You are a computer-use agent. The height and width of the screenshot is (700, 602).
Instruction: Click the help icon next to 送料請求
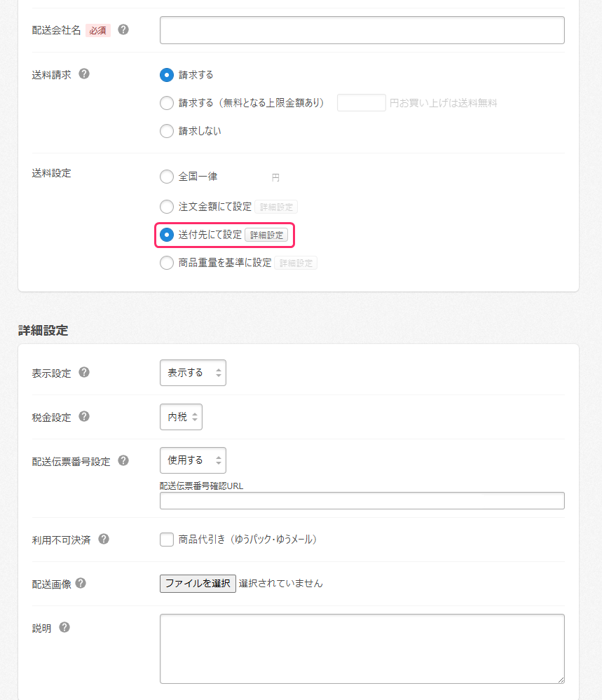pyautogui.click(x=84, y=74)
